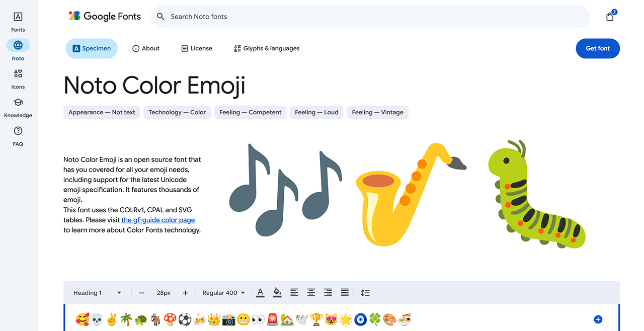Click the blue add preview plus icon
644x331 pixels.
[x=598, y=319]
